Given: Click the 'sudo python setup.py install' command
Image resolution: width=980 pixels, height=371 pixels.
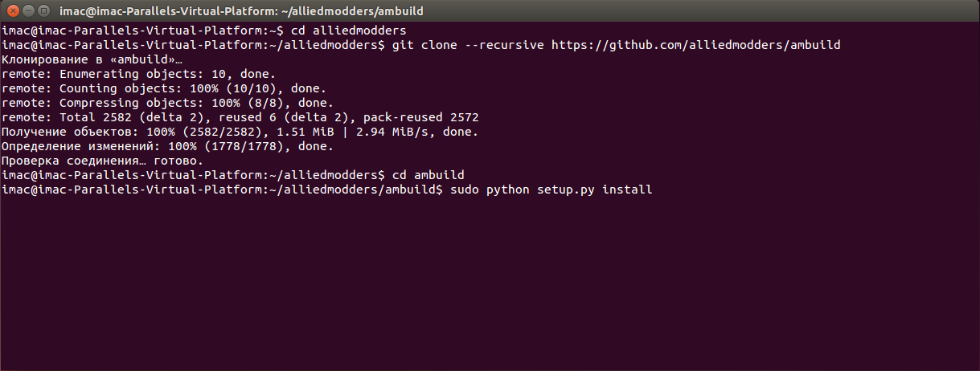Looking at the screenshot, I should point(552,190).
